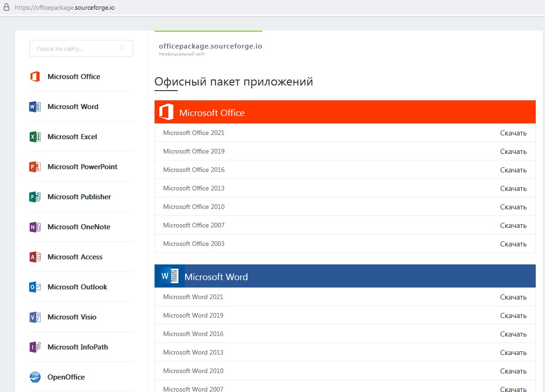Open the PowerPoint icon in sidebar
This screenshot has width=545, height=392.
(35, 167)
